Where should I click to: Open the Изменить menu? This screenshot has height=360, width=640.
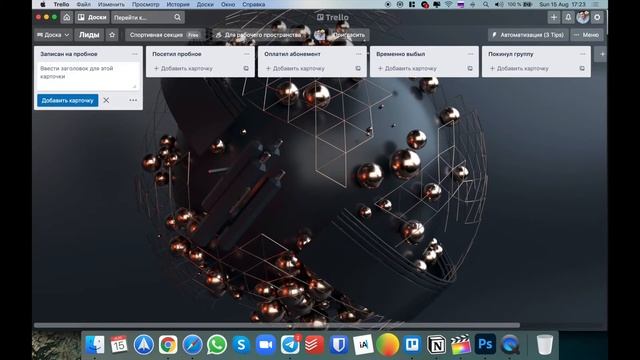point(111,4)
